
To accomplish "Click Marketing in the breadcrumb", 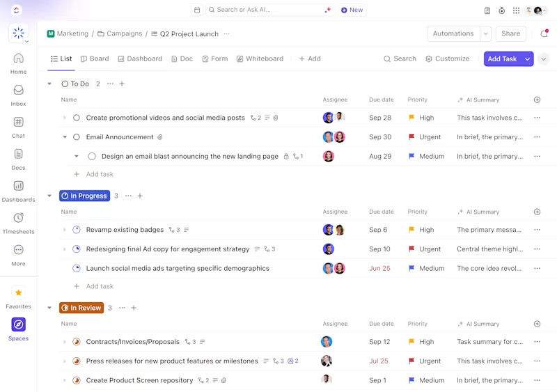I will pos(68,33).
